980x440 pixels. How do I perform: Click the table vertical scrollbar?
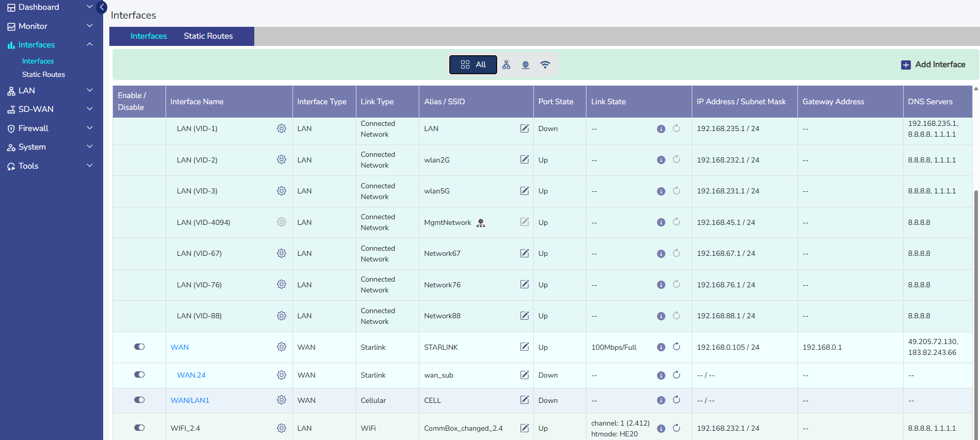click(975, 309)
